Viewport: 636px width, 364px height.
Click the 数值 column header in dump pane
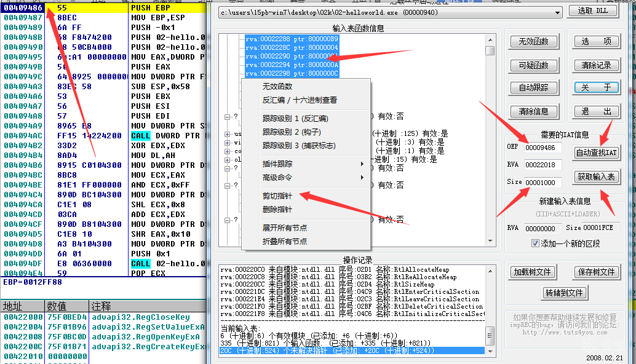click(66, 306)
